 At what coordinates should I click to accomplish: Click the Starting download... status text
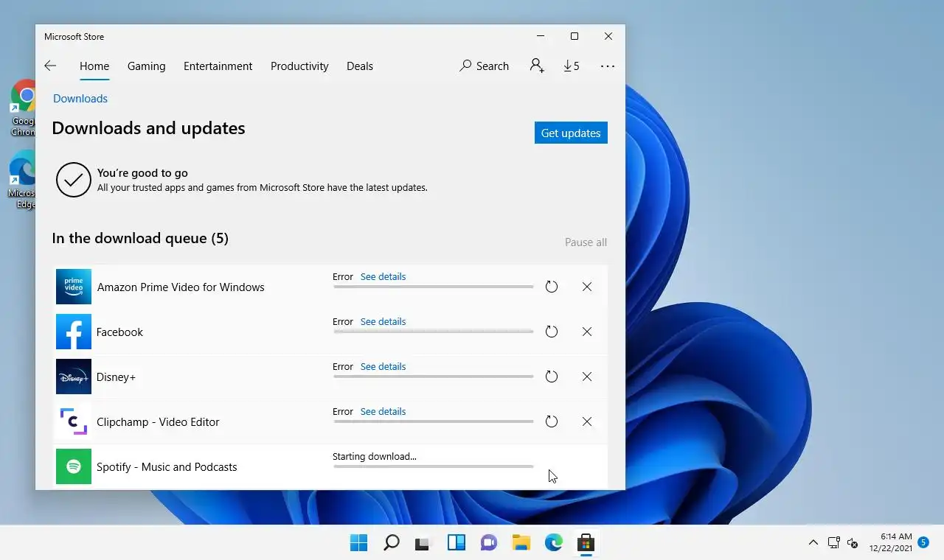pos(375,456)
